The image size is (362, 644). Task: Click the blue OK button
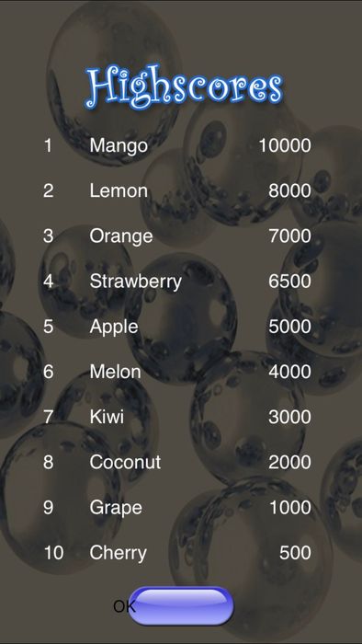coord(181,606)
